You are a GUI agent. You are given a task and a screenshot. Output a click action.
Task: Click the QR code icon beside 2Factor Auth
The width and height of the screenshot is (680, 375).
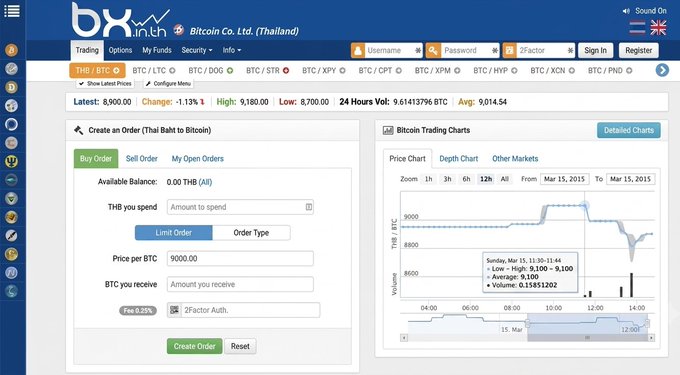pos(174,310)
